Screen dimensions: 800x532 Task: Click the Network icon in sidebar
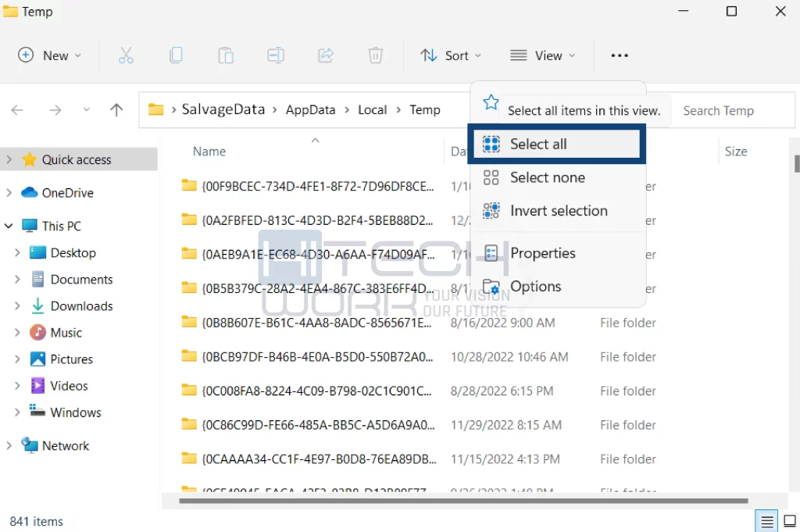tap(30, 445)
